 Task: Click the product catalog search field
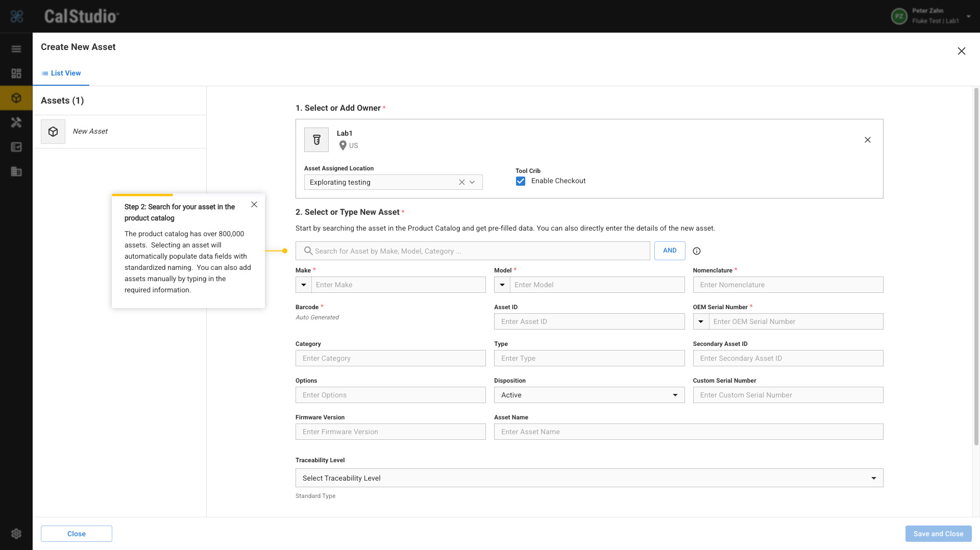pos(473,251)
